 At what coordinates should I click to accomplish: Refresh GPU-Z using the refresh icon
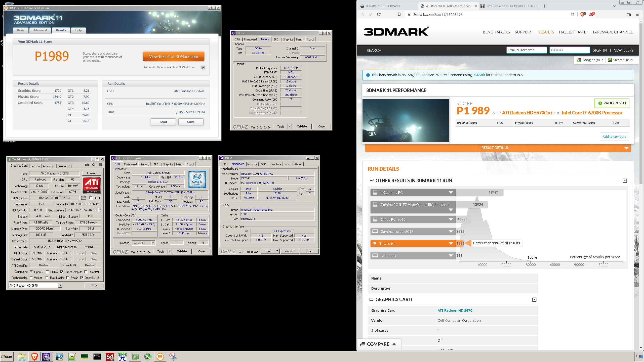(x=94, y=165)
